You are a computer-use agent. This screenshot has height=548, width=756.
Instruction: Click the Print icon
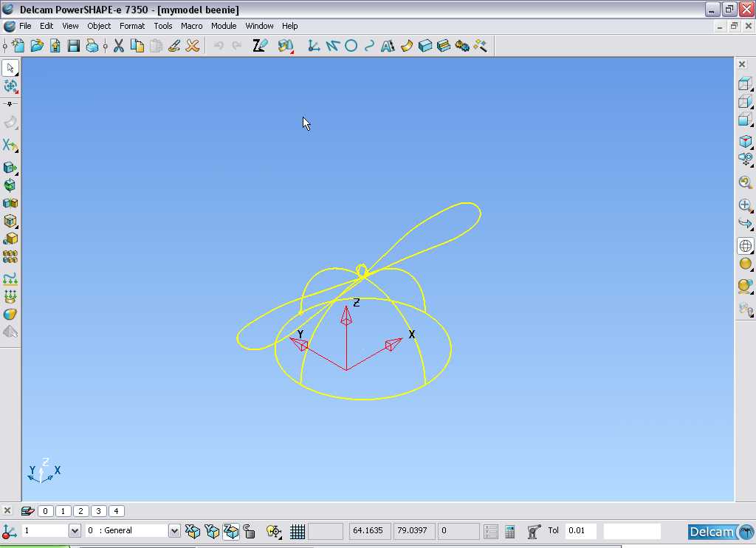click(x=92, y=46)
